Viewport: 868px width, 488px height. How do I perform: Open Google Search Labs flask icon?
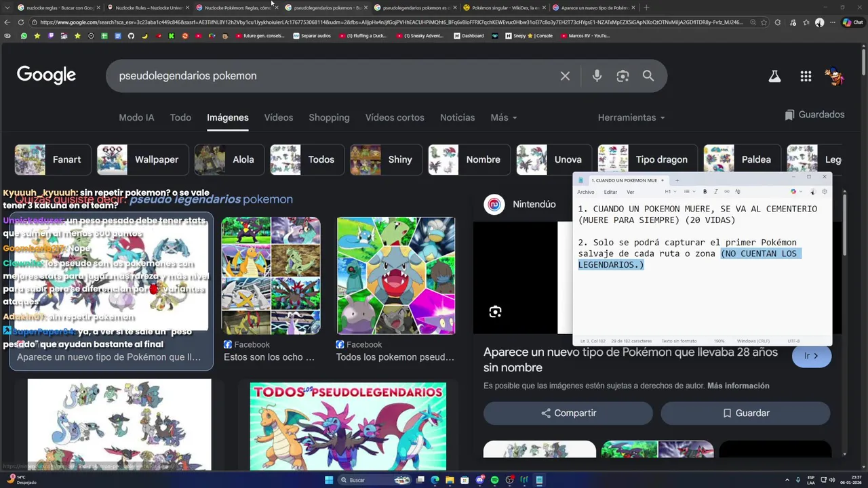(774, 77)
